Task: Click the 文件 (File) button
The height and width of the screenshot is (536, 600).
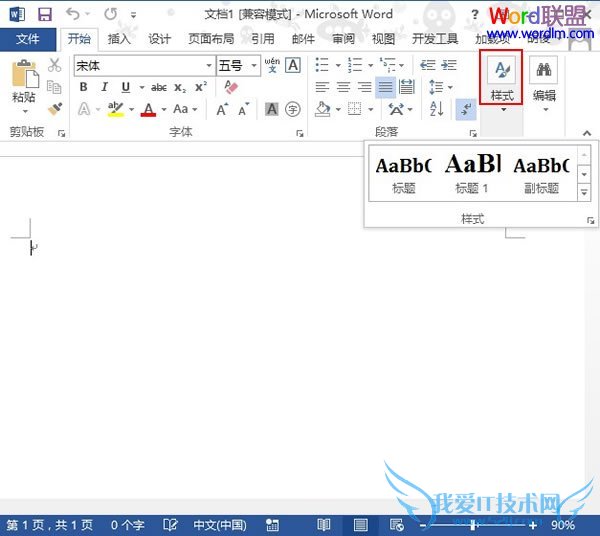Action: 28,39
